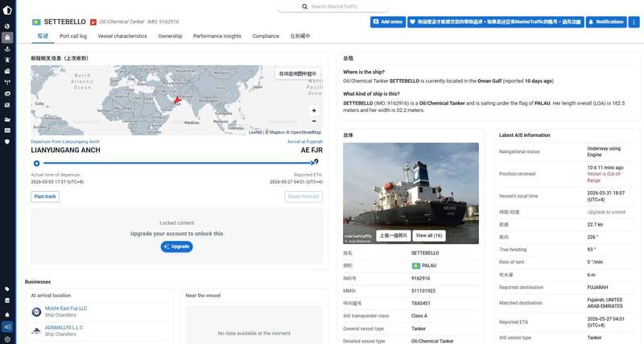
Task: Click the greyed Route forecast button
Action: coord(303,197)
